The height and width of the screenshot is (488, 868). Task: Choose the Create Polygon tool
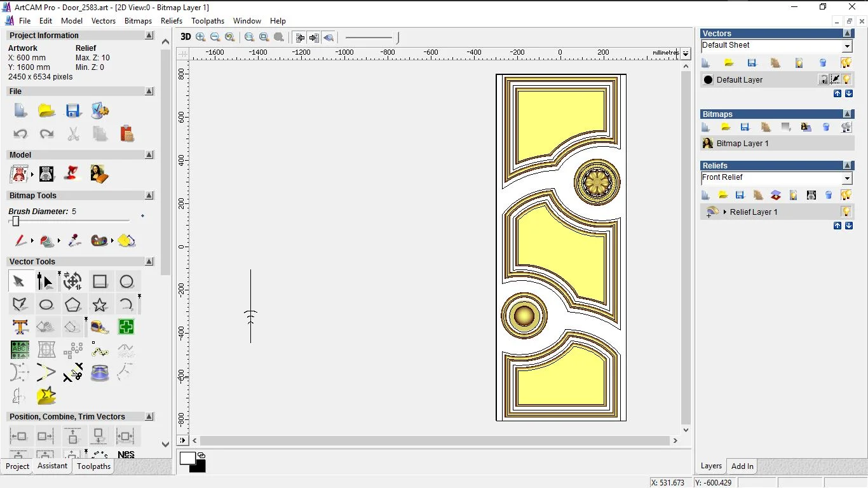(x=73, y=304)
